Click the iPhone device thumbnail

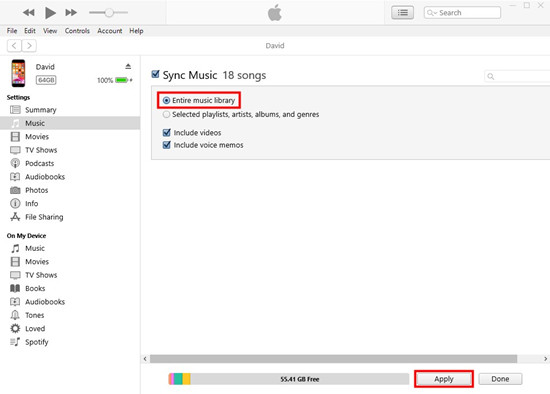[18, 73]
